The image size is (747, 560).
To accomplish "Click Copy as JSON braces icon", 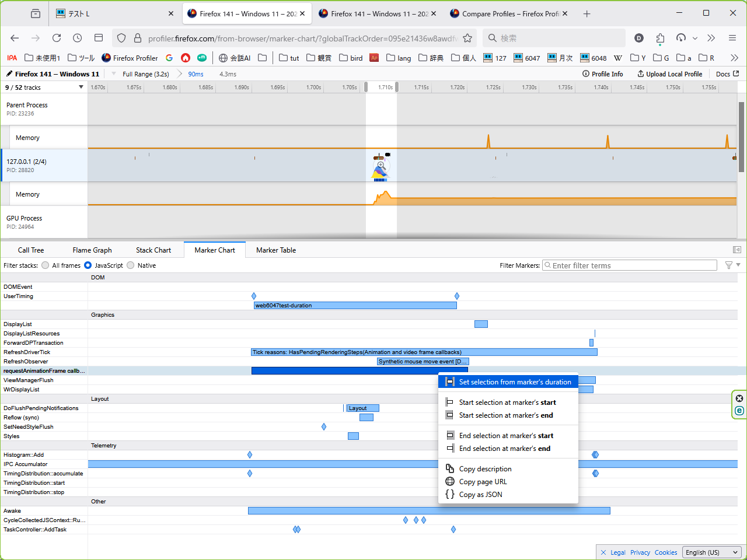I will [450, 494].
